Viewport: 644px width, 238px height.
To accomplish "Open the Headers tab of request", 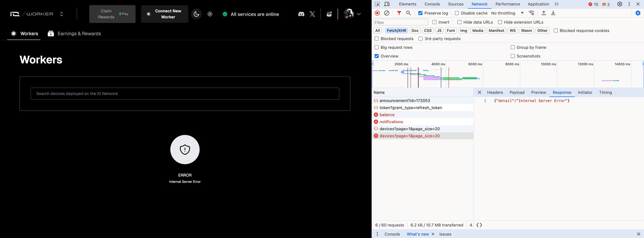I will click(495, 93).
